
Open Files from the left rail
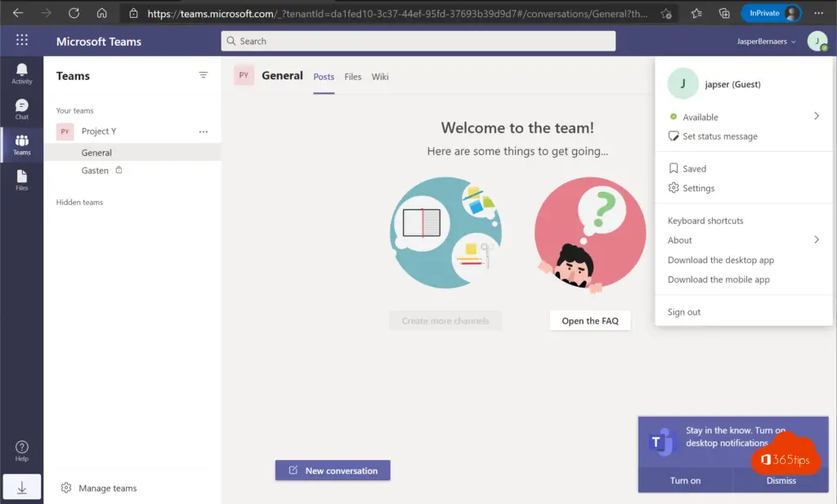click(x=22, y=180)
